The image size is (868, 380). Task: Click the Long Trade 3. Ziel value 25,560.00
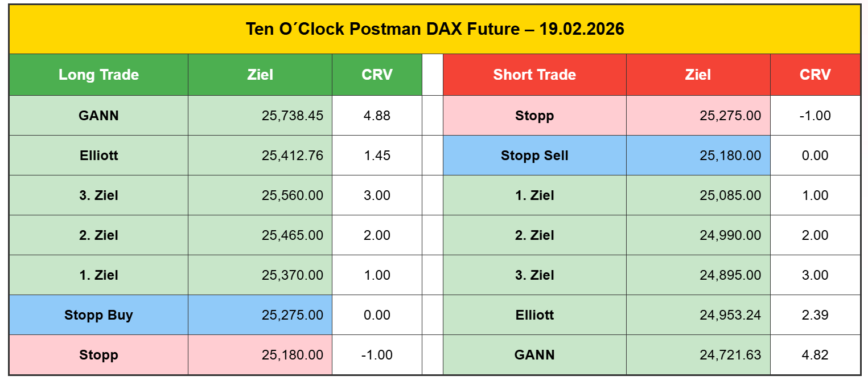coord(292,195)
